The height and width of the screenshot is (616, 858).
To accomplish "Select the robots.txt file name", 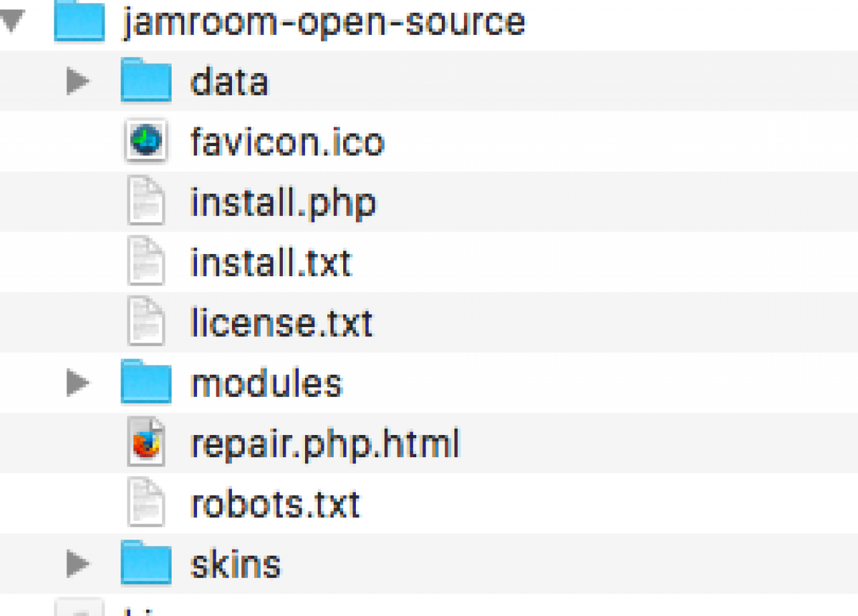I will pos(275,504).
